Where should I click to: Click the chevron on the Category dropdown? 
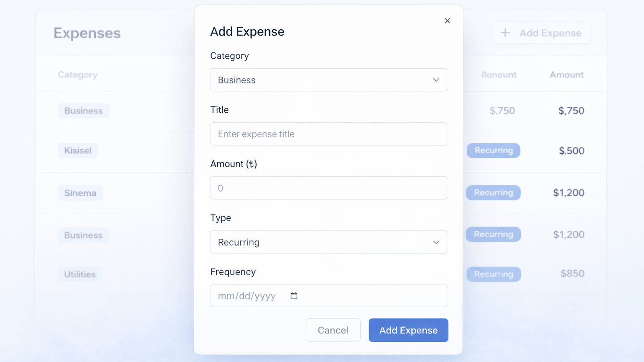coord(436,80)
